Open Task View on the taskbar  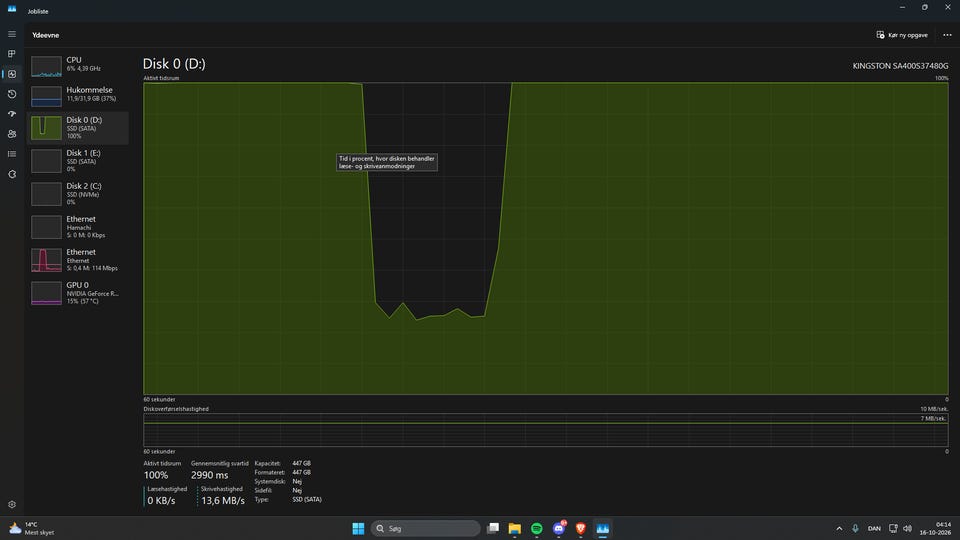tap(493, 528)
